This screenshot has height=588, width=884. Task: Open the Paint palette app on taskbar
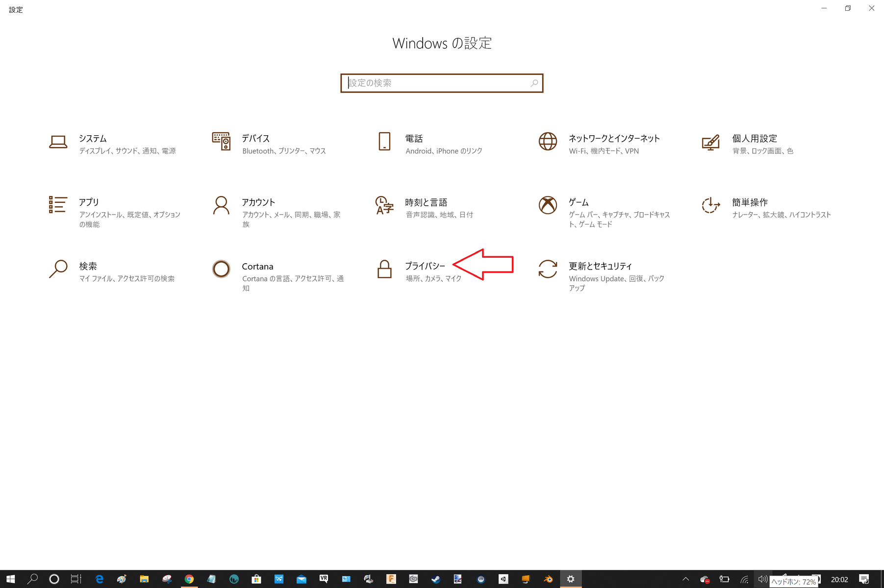pyautogui.click(x=122, y=579)
